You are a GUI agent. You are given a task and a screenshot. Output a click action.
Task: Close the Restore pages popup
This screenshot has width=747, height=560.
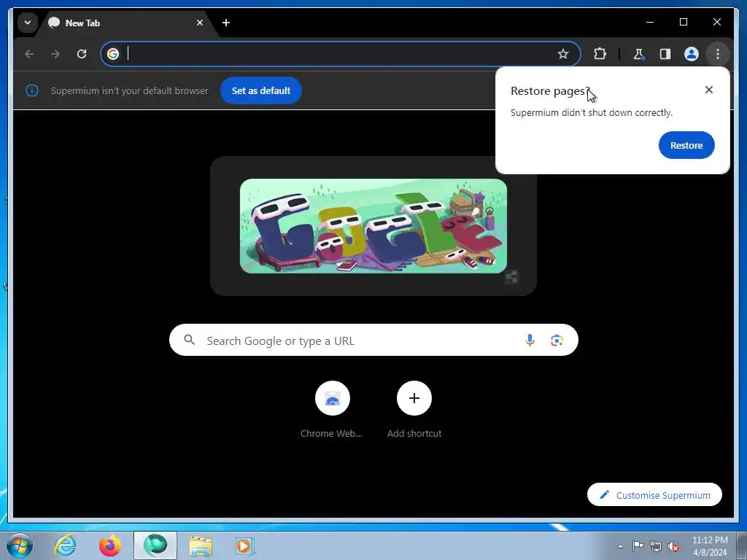(x=709, y=90)
